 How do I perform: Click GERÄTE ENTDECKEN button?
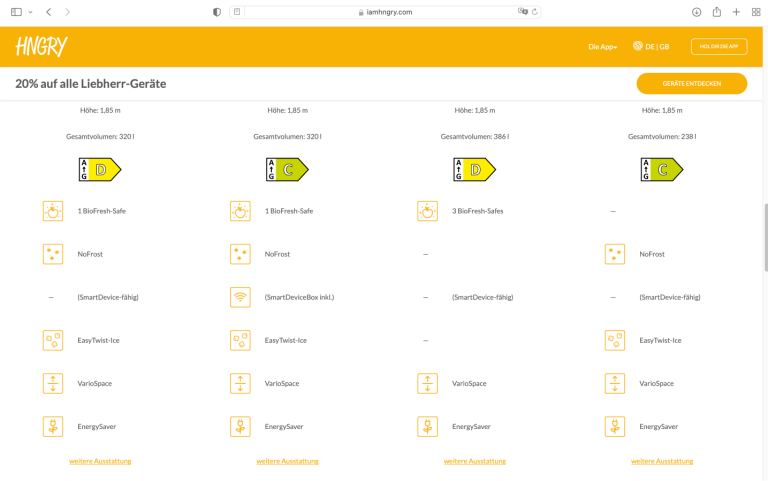click(x=692, y=83)
